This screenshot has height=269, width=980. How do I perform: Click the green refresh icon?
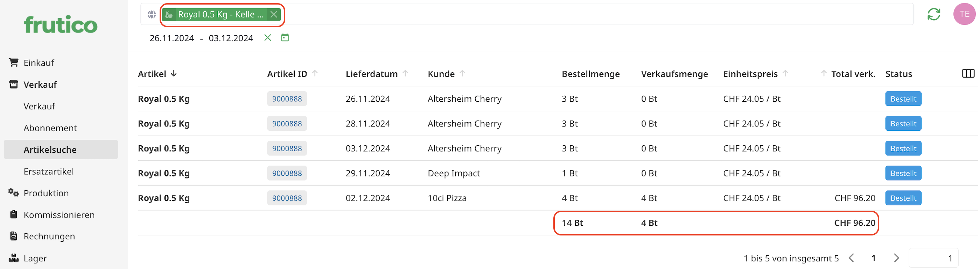pos(933,14)
